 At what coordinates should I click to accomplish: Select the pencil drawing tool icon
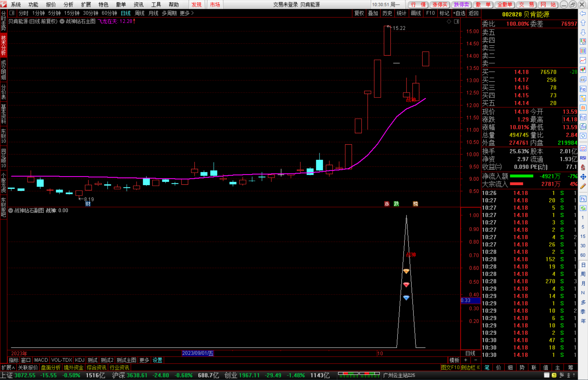click(583, 187)
